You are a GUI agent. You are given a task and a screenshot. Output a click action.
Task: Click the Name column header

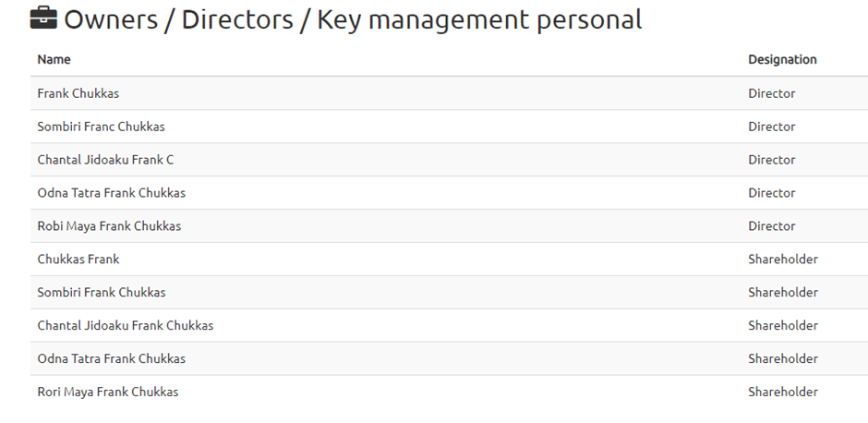(x=54, y=59)
